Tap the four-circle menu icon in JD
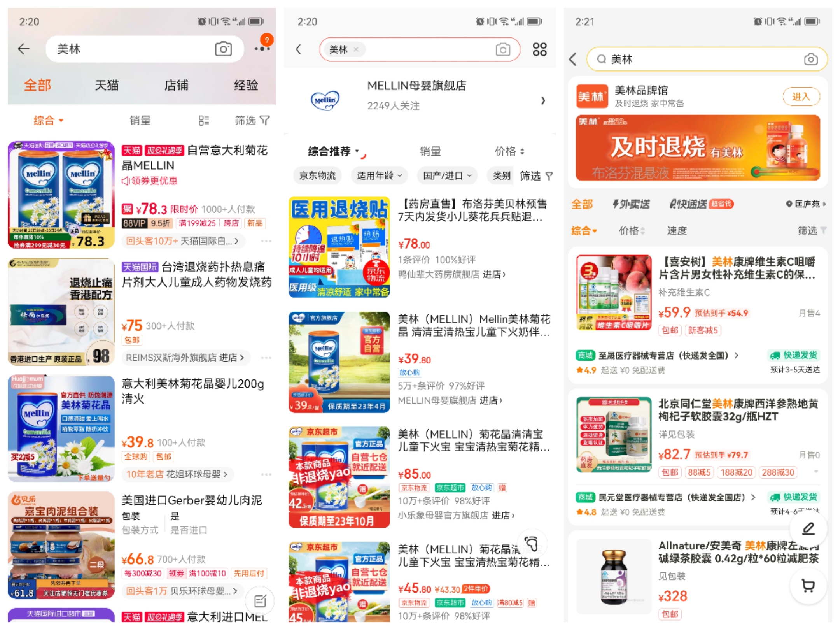This screenshot has height=630, width=840. click(x=539, y=49)
